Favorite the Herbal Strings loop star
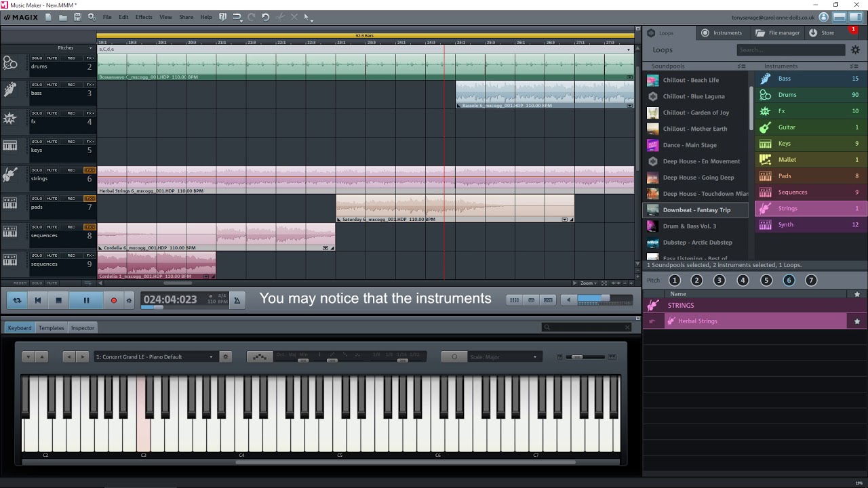 pyautogui.click(x=857, y=321)
